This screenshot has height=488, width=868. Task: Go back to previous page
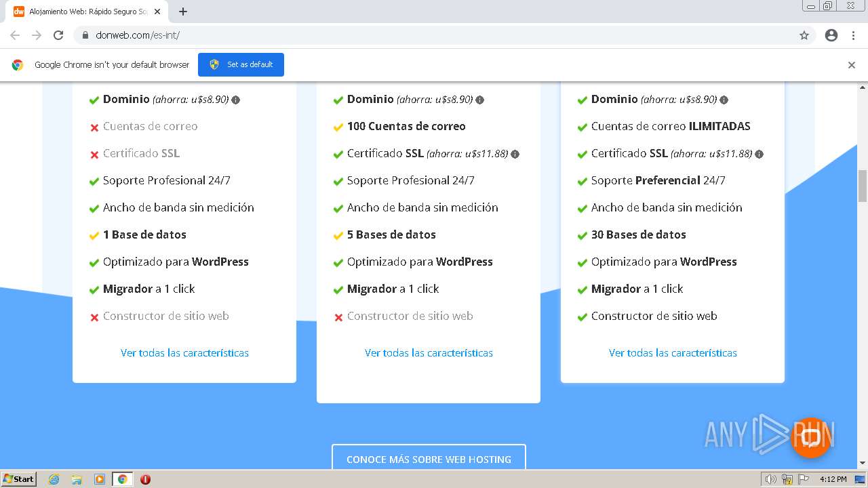click(x=15, y=35)
